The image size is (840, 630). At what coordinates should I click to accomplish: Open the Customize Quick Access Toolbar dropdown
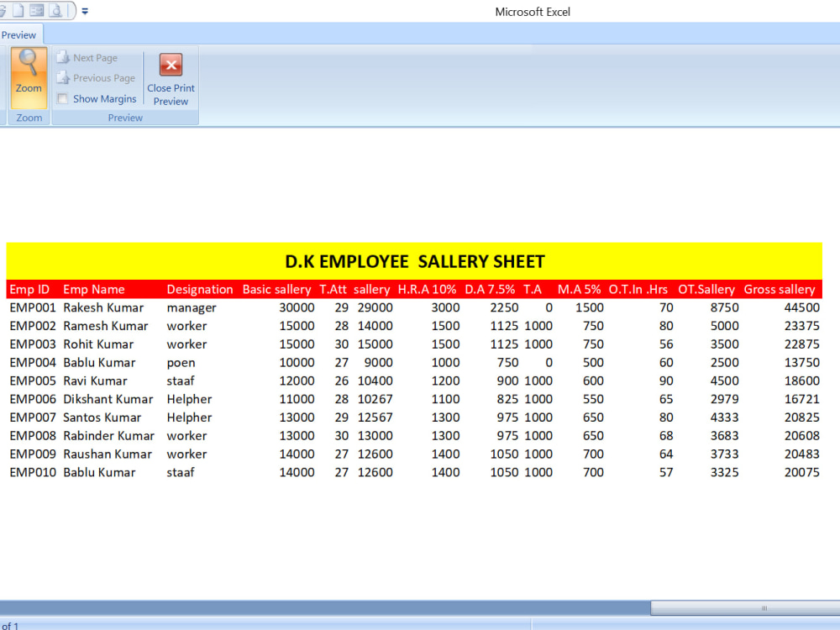tap(85, 11)
